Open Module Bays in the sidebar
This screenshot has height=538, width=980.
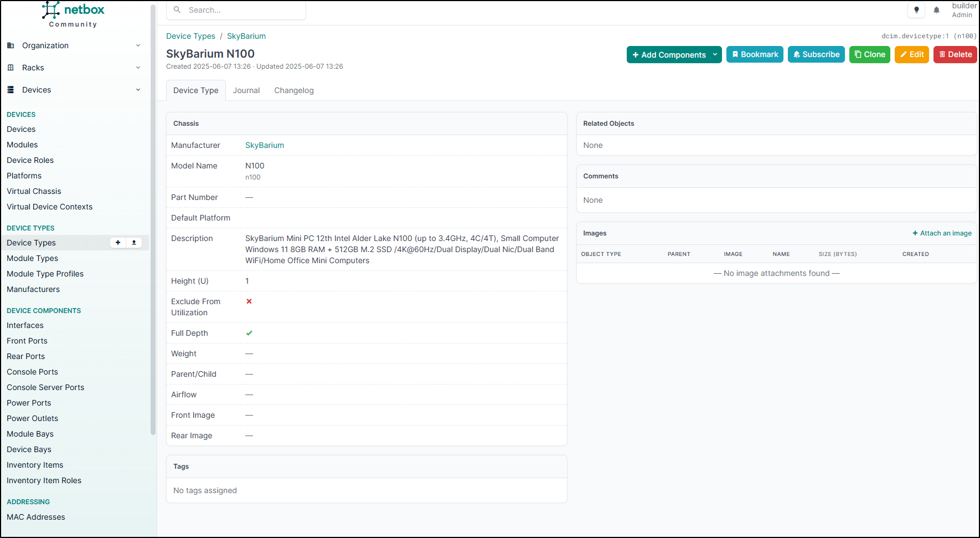pos(30,434)
